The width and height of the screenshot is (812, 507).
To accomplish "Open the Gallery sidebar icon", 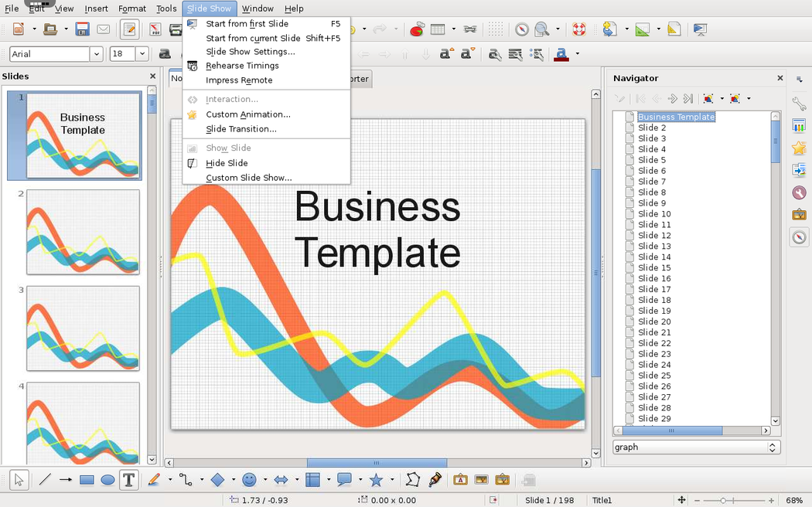I will pyautogui.click(x=799, y=215).
